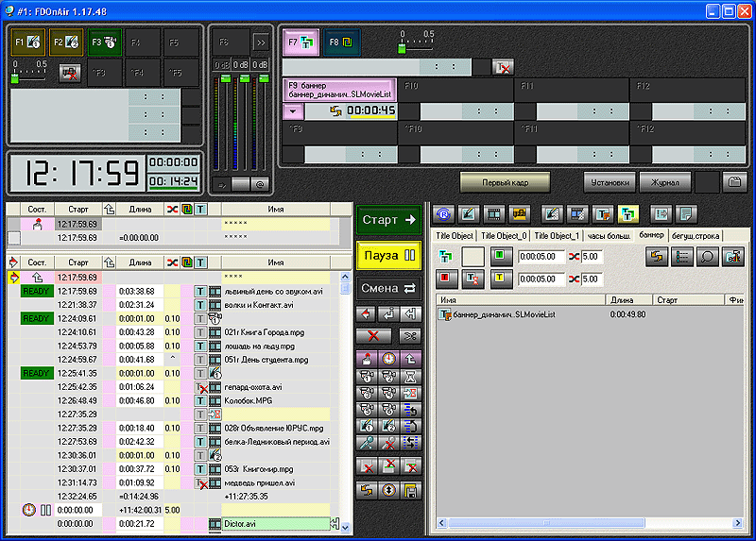Toggle the F8 button
756x541 pixels.
click(341, 42)
